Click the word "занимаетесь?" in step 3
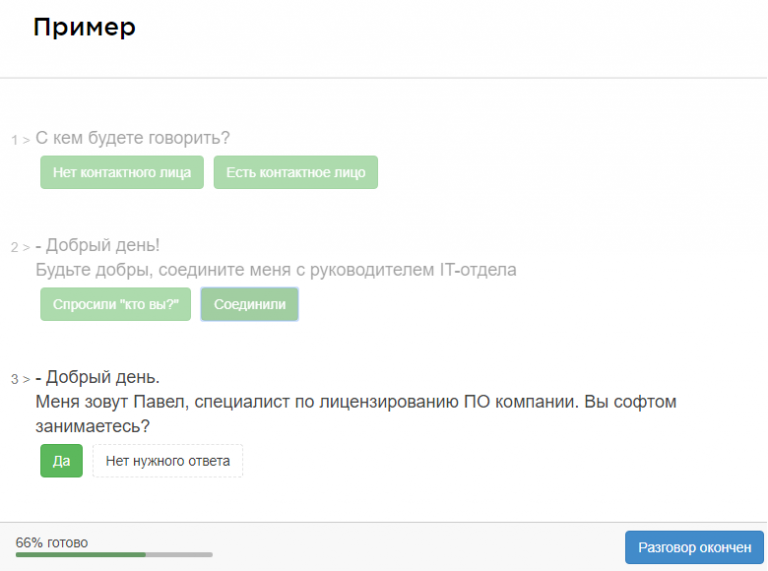The width and height of the screenshot is (768, 571). pos(92,426)
